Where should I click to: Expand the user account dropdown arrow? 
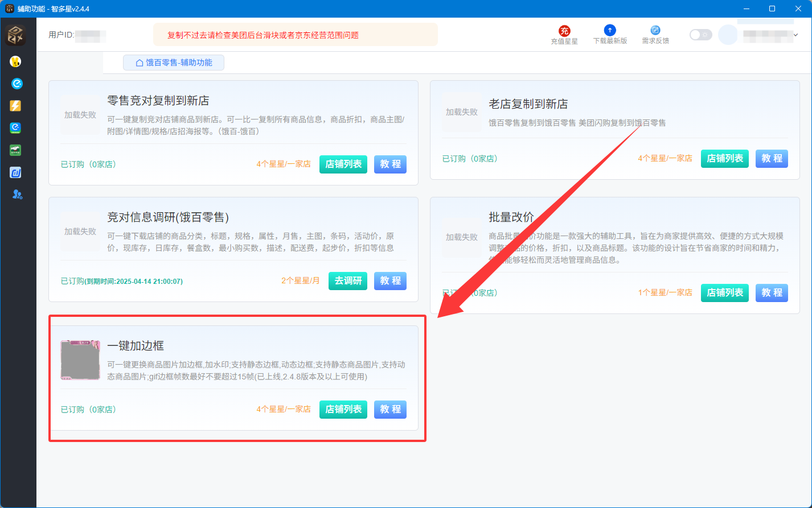[x=795, y=35]
